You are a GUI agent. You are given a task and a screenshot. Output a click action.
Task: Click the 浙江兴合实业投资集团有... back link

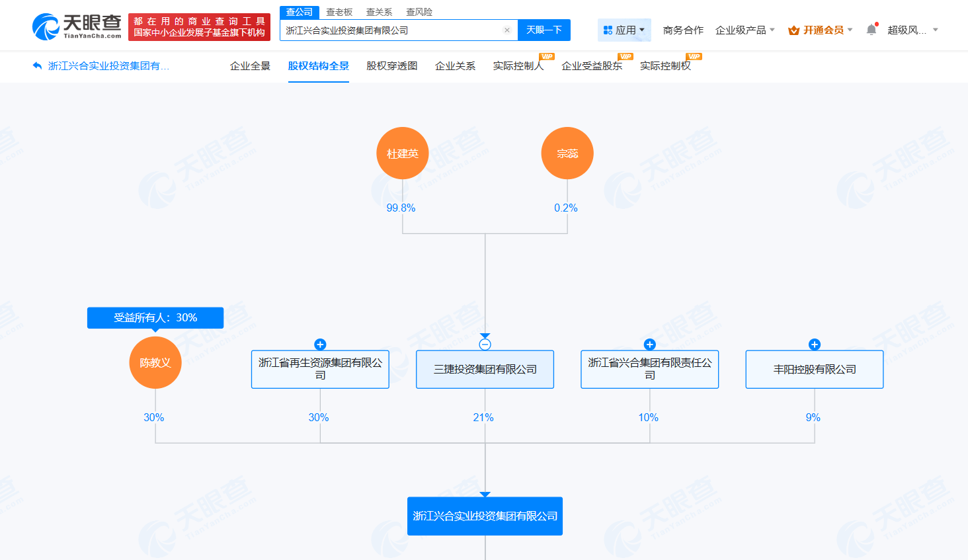coord(108,66)
